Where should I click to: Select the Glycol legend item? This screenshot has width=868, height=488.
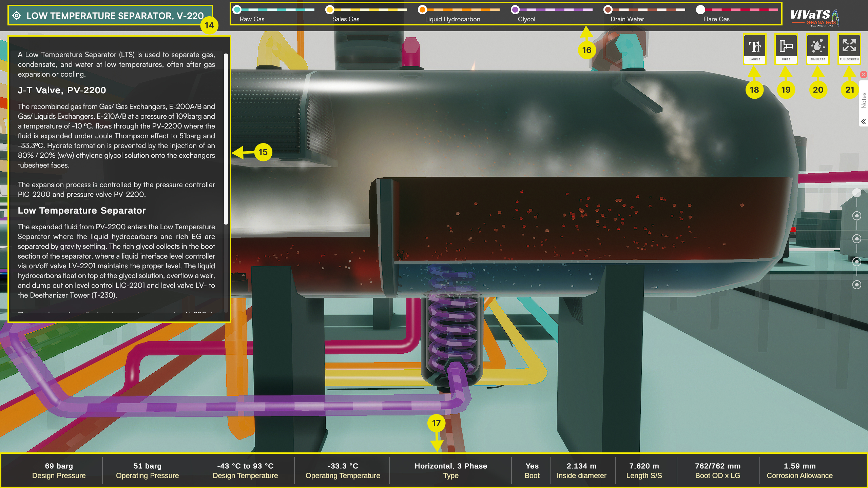point(515,9)
